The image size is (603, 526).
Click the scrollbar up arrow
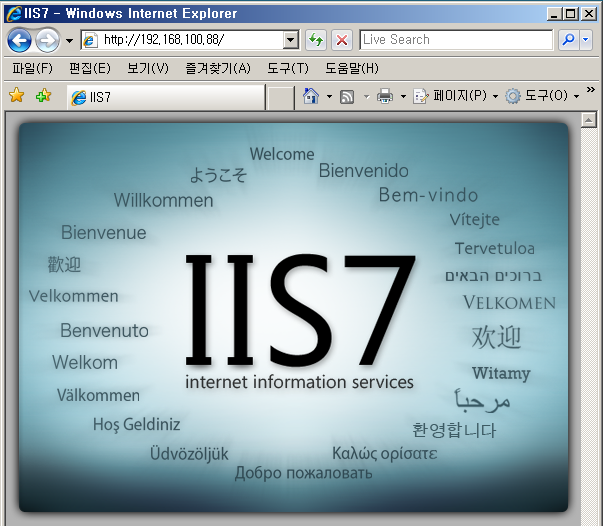[x=588, y=120]
